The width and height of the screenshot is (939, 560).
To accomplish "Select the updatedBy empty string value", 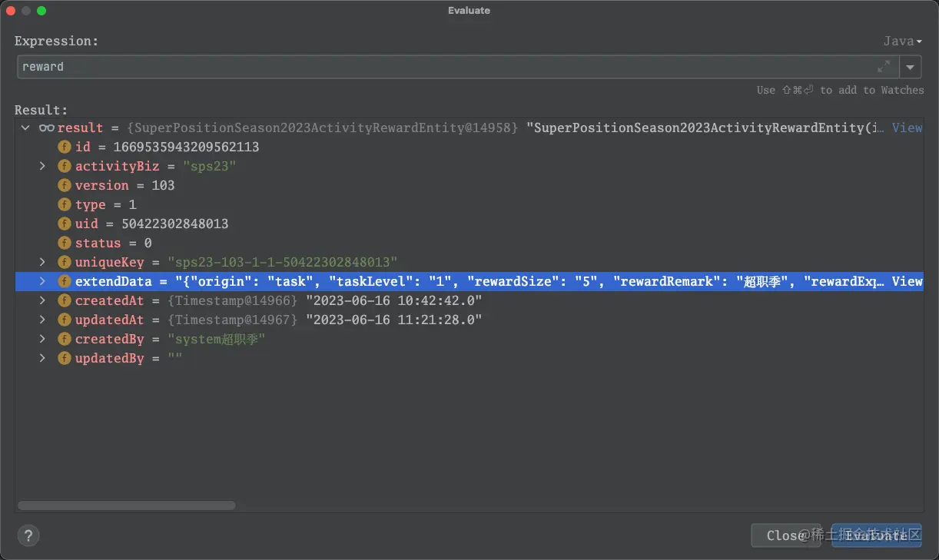I will point(175,358).
